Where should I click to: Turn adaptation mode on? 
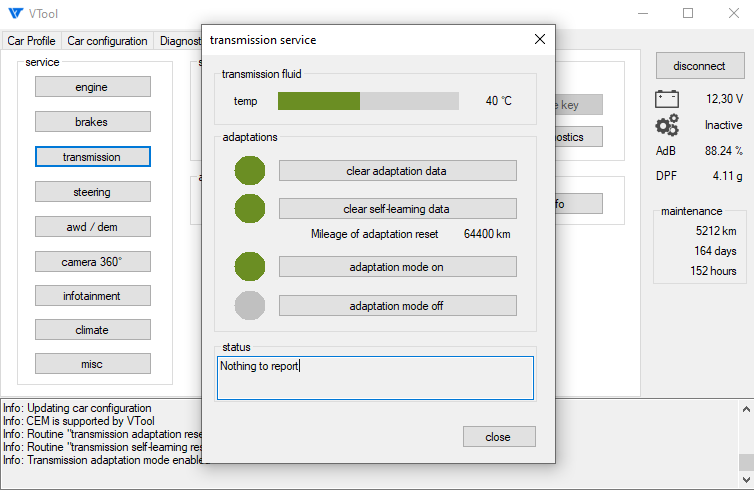click(x=397, y=267)
